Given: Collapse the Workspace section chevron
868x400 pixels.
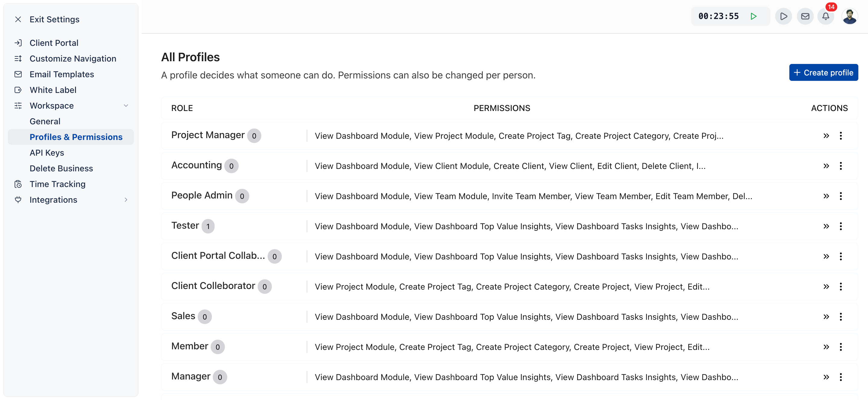Looking at the screenshot, I should pyautogui.click(x=126, y=106).
